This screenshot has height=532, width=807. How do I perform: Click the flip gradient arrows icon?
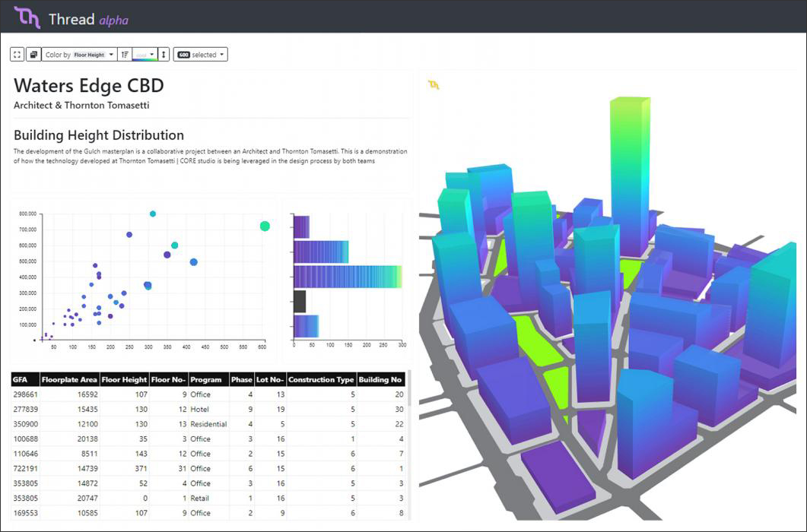(x=164, y=55)
